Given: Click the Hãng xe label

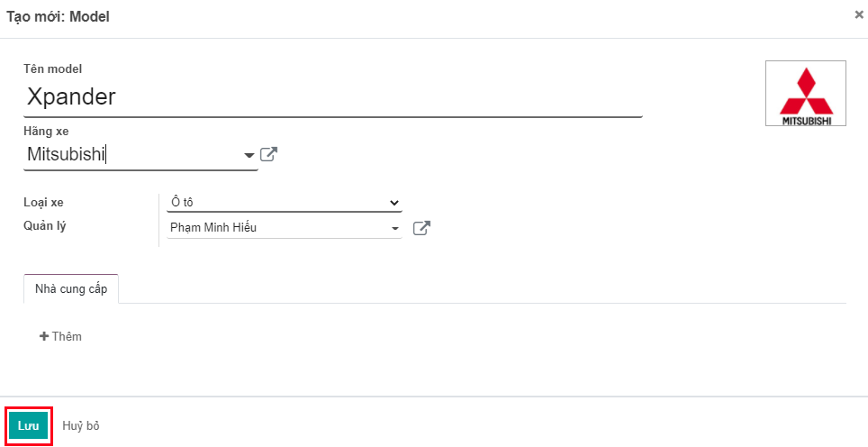Looking at the screenshot, I should (x=46, y=132).
